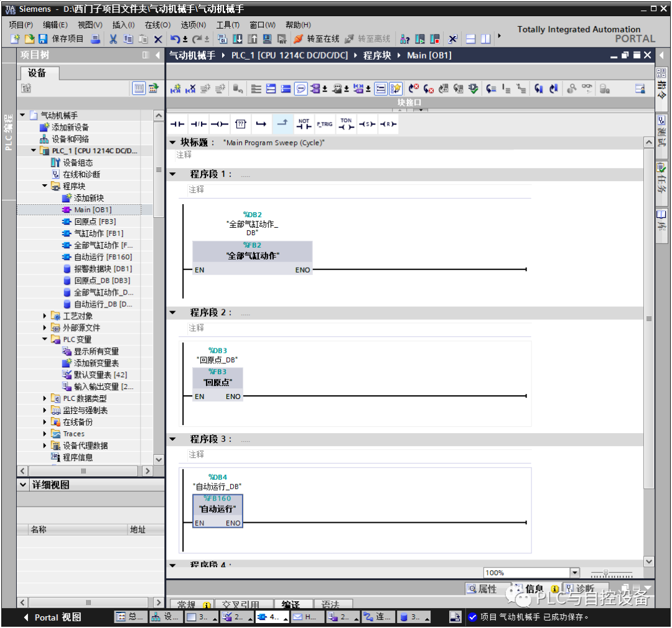
Task: Open the 编辑(E) menu
Action: click(x=55, y=25)
